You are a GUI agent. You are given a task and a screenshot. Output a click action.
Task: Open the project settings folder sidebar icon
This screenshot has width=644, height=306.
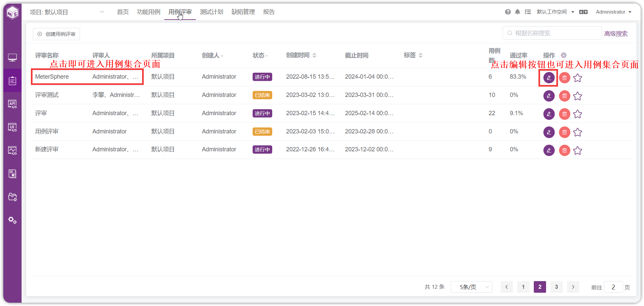coord(13,197)
